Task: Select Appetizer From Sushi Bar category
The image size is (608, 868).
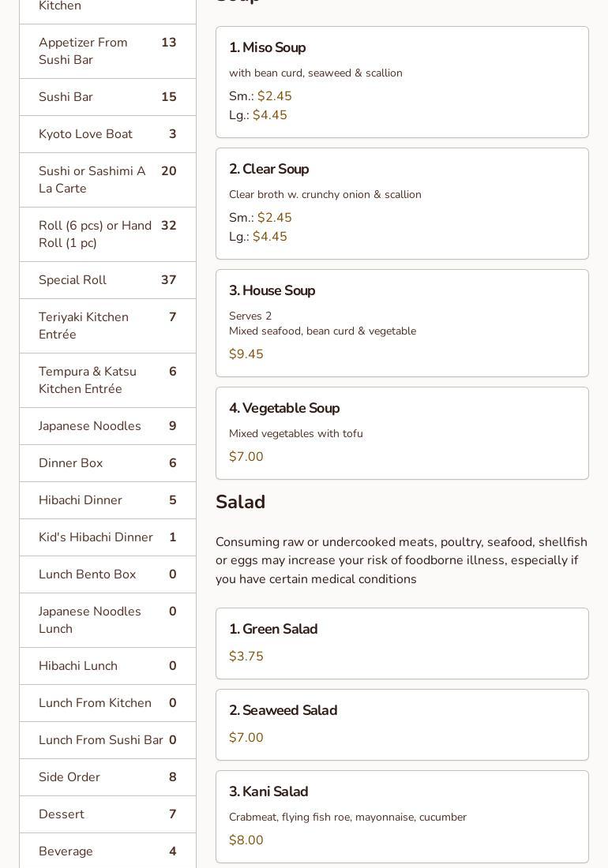Action: pyautogui.click(x=107, y=51)
